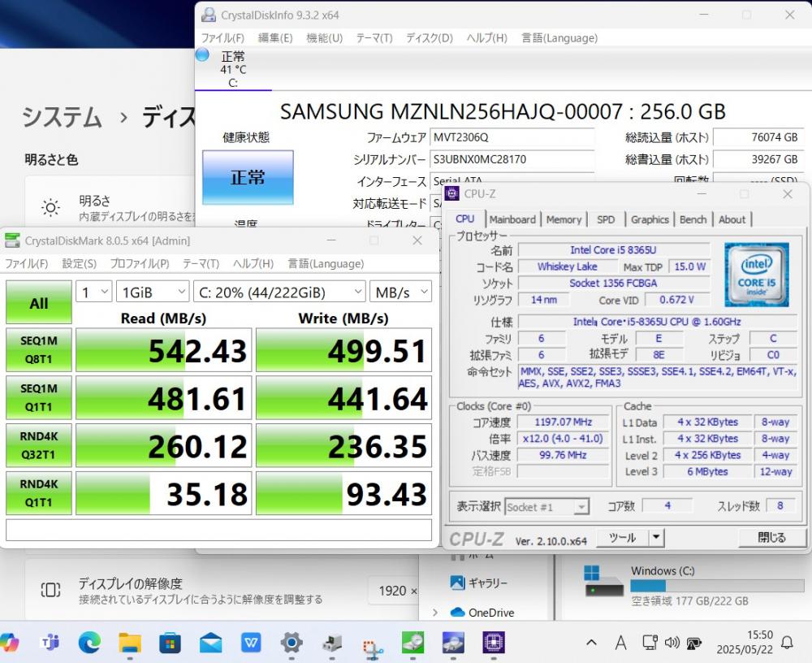The image size is (812, 663).
Task: Open Microsoft Teams from the taskbar
Action: (50, 643)
